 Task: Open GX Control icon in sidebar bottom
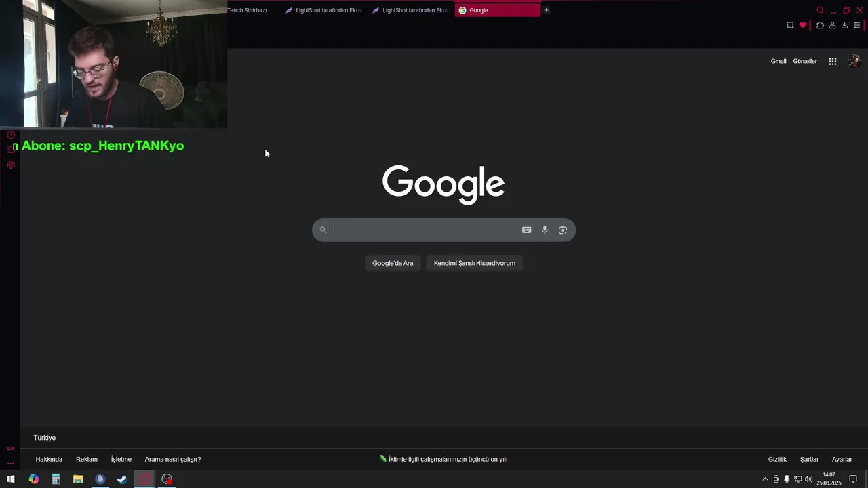10,448
